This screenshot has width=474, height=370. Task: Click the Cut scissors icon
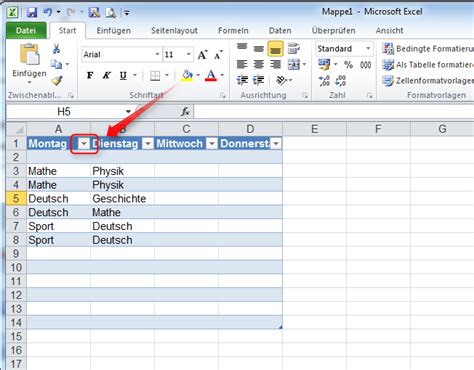[x=56, y=49]
